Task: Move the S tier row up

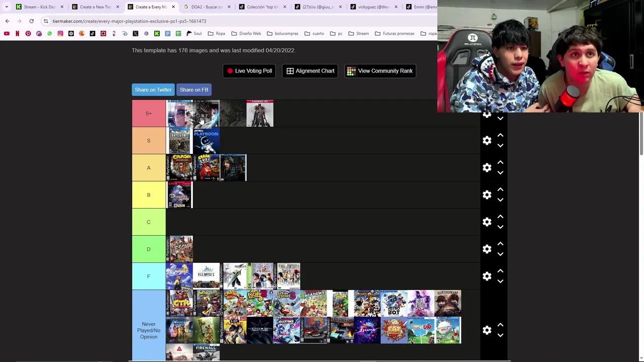Action: click(x=500, y=135)
